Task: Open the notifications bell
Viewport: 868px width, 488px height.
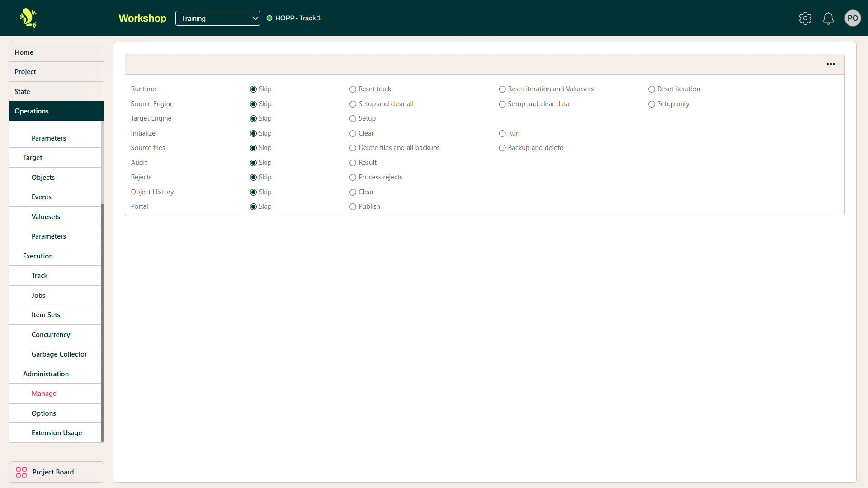Action: point(828,18)
